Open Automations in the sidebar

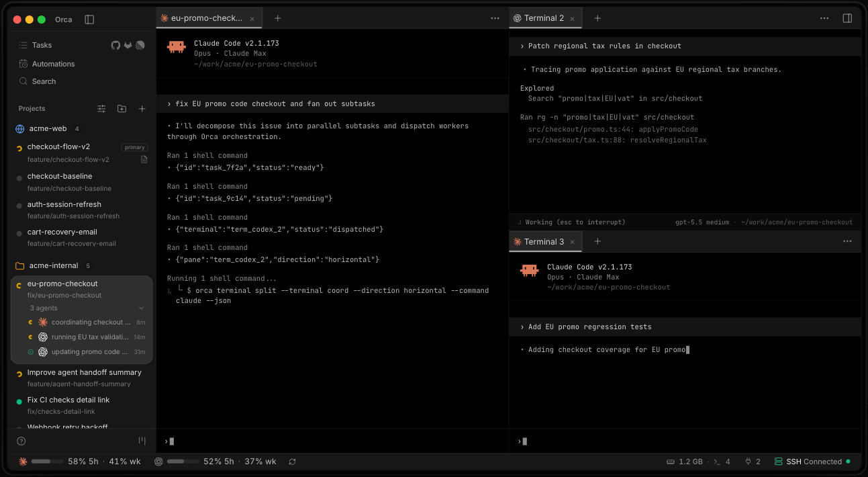47,64
